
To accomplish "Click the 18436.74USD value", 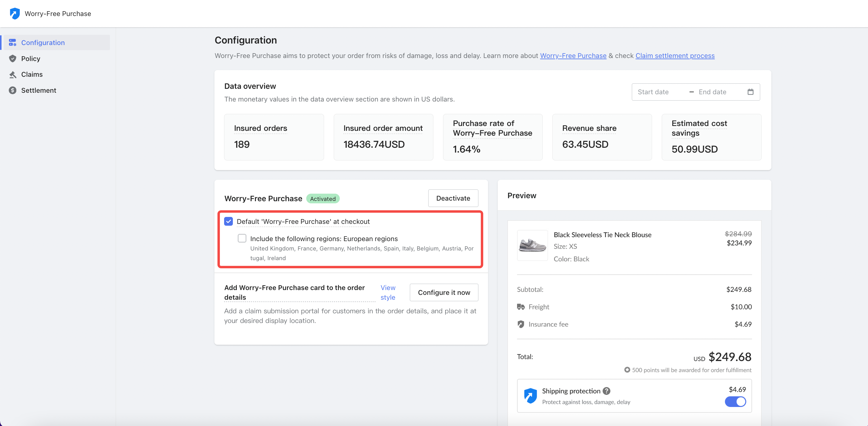I will coord(374,144).
